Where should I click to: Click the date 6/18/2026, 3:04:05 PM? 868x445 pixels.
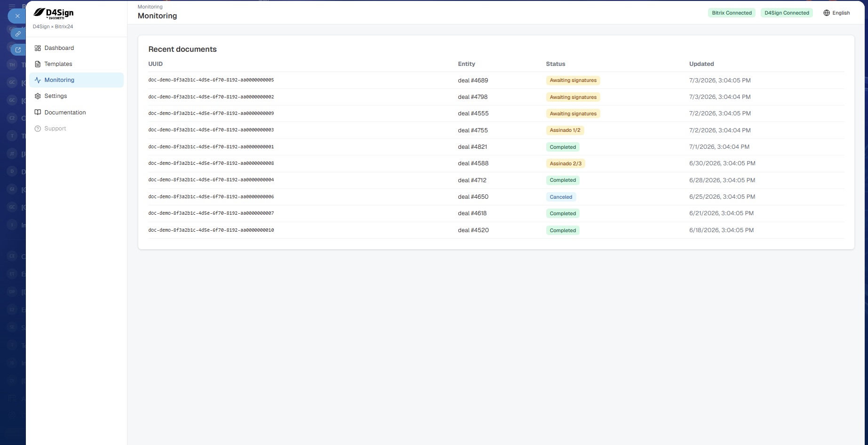tap(721, 230)
